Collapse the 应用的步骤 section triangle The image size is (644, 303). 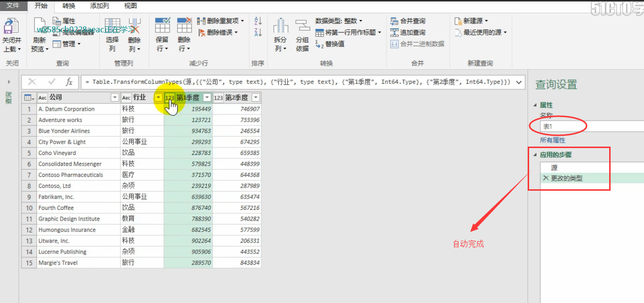click(536, 154)
